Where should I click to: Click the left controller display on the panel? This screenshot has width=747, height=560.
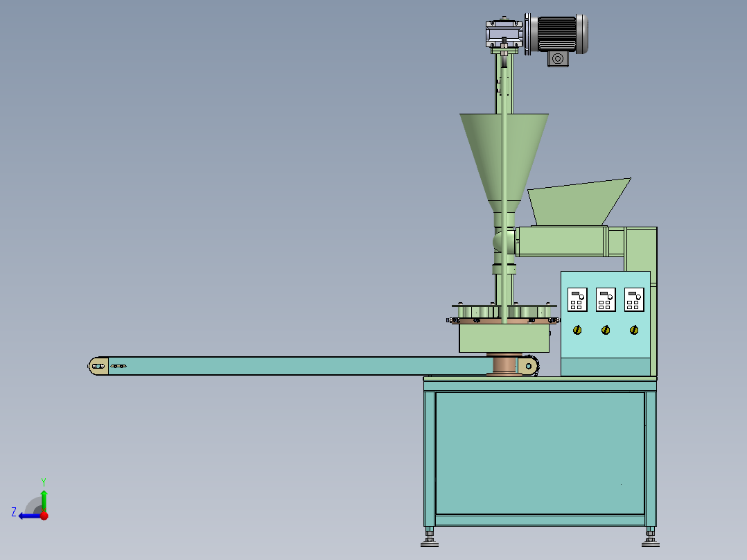[x=577, y=300]
